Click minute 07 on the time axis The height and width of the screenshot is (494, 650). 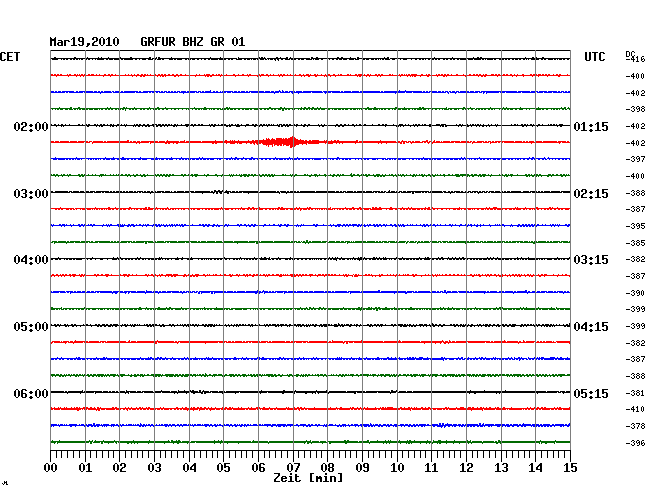(293, 467)
